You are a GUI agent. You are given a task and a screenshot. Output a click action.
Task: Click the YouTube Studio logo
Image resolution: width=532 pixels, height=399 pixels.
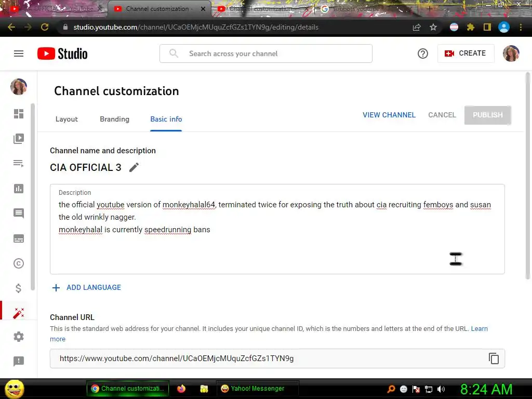click(62, 54)
